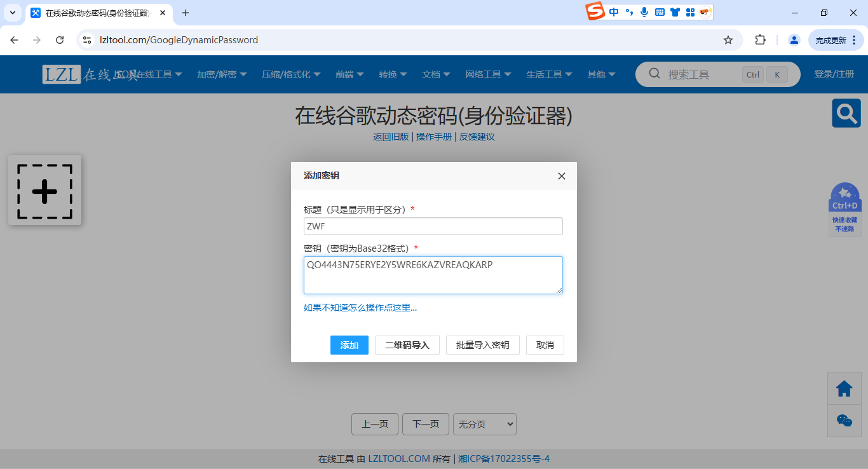Open the 无分页 pagination dropdown
Image resolution: width=868 pixels, height=469 pixels.
[485, 425]
